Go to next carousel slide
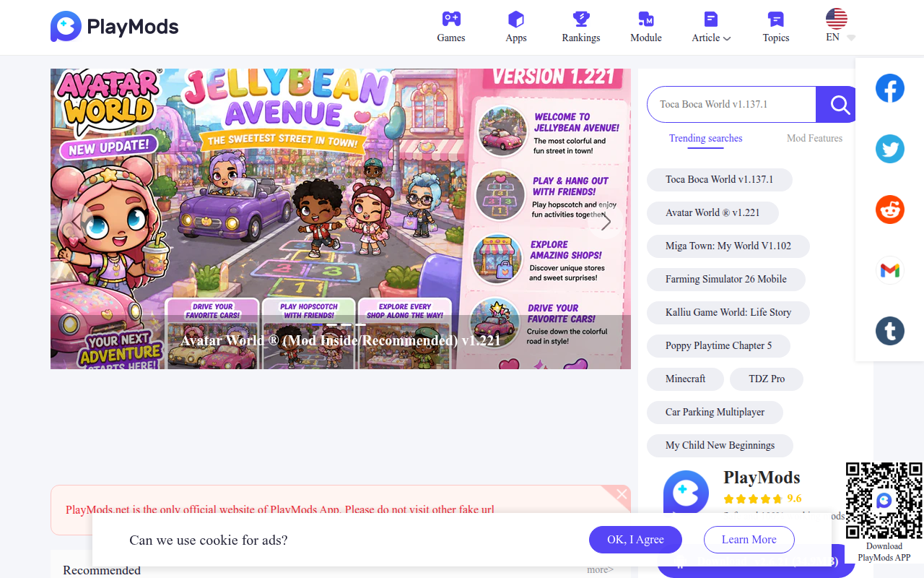The height and width of the screenshot is (578, 924). tap(606, 222)
